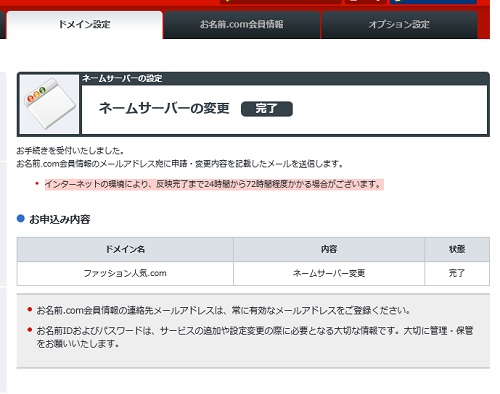Switch to お名前.com会員情報 tab
Viewport: 500px width, 394px height.
(x=242, y=25)
